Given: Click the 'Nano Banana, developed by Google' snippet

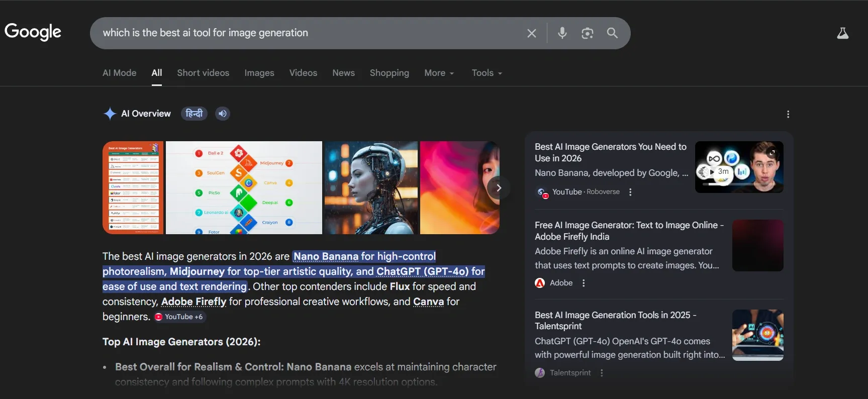Looking at the screenshot, I should 612,173.
